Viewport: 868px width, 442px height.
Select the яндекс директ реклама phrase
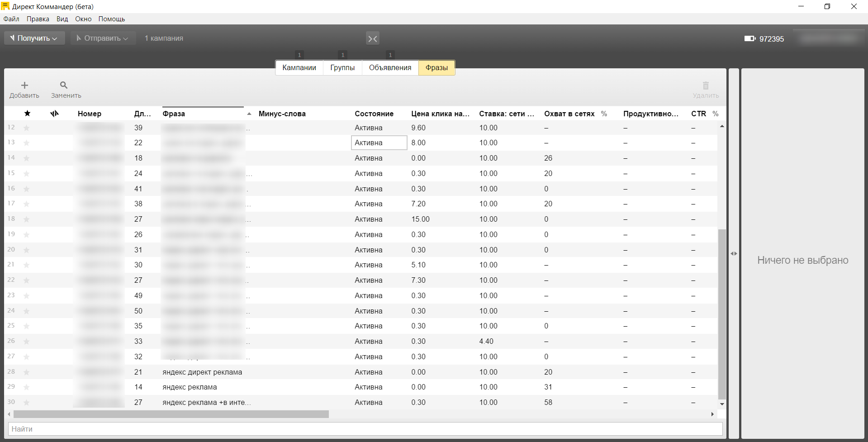pos(202,372)
